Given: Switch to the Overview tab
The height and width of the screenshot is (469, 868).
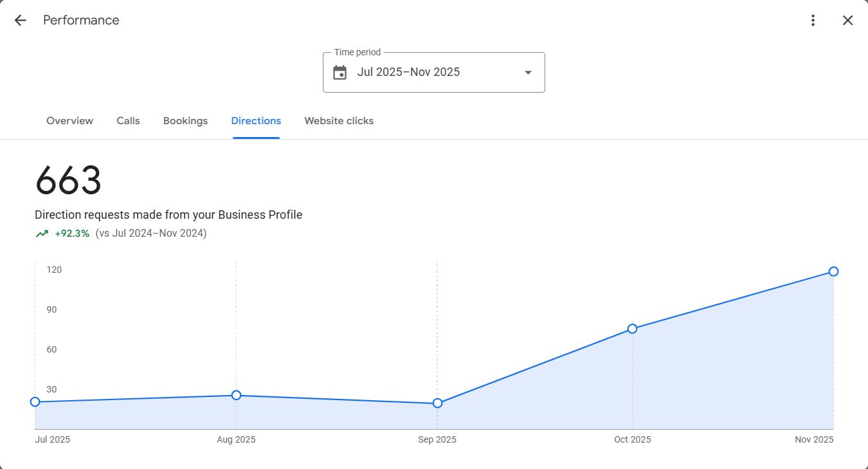Looking at the screenshot, I should [x=69, y=121].
